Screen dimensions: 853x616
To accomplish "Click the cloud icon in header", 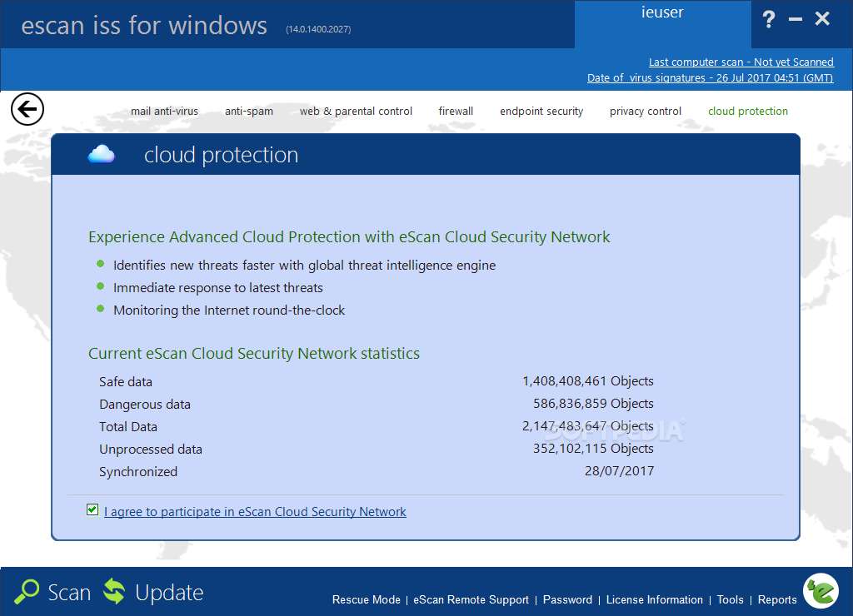I will point(101,154).
